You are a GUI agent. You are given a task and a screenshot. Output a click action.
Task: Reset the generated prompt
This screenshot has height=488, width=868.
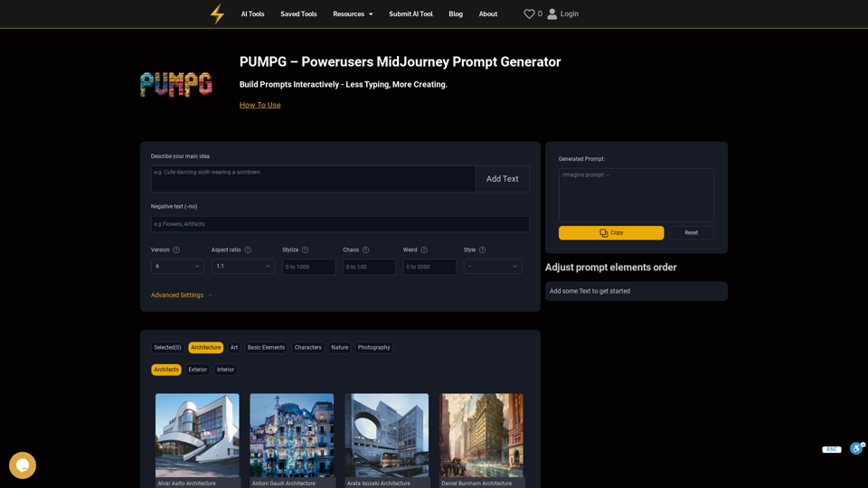click(691, 233)
